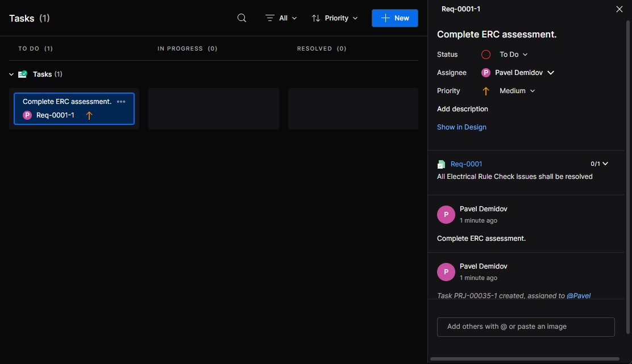Click first Pavel Demidov comment avatar
Image resolution: width=632 pixels, height=364 pixels.
coord(446,215)
